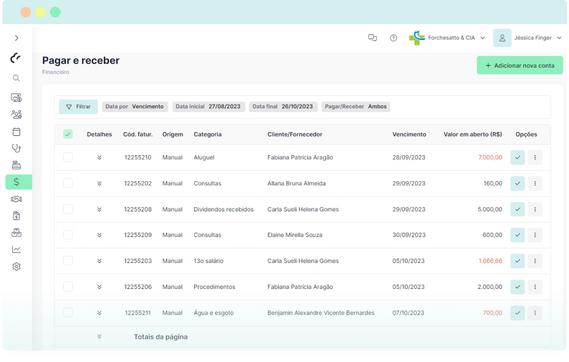
Task: Toggle the select-all checkbox in table header
Action: point(68,134)
